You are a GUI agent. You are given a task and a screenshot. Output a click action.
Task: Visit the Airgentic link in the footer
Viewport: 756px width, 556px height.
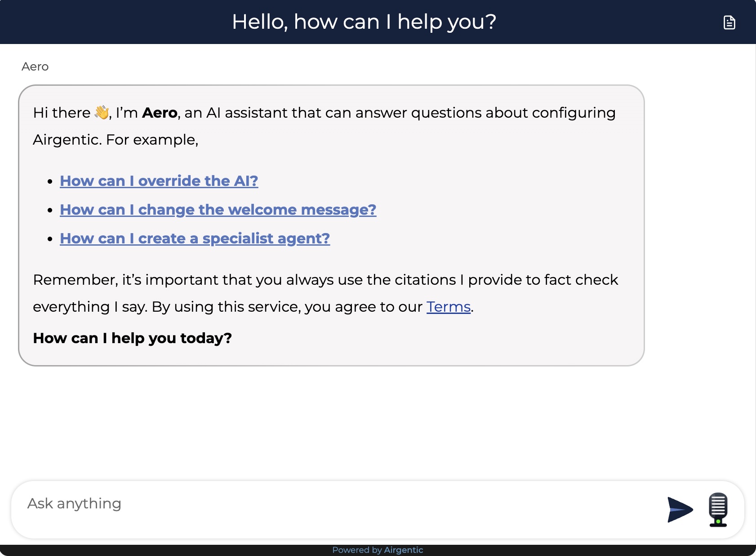point(403,550)
